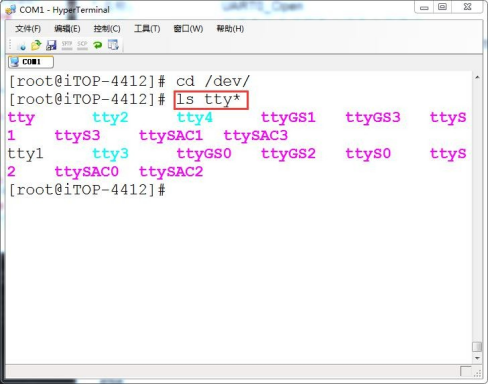Click the SCP toolbar button

coord(82,45)
